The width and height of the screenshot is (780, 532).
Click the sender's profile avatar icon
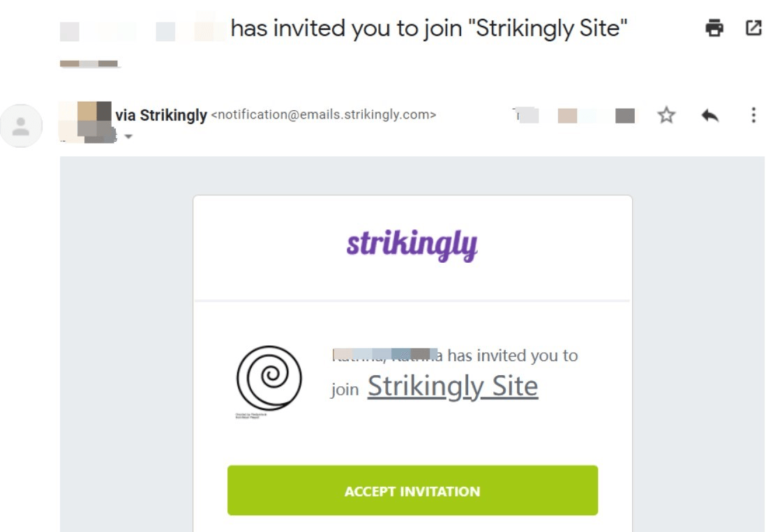pos(22,126)
